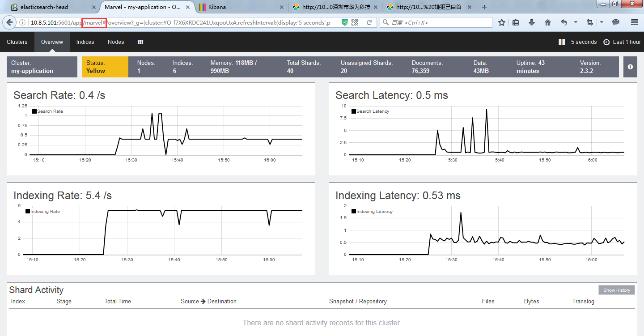The image size is (644, 336).
Task: Open the QR code icon in address bar
Action: point(355,22)
